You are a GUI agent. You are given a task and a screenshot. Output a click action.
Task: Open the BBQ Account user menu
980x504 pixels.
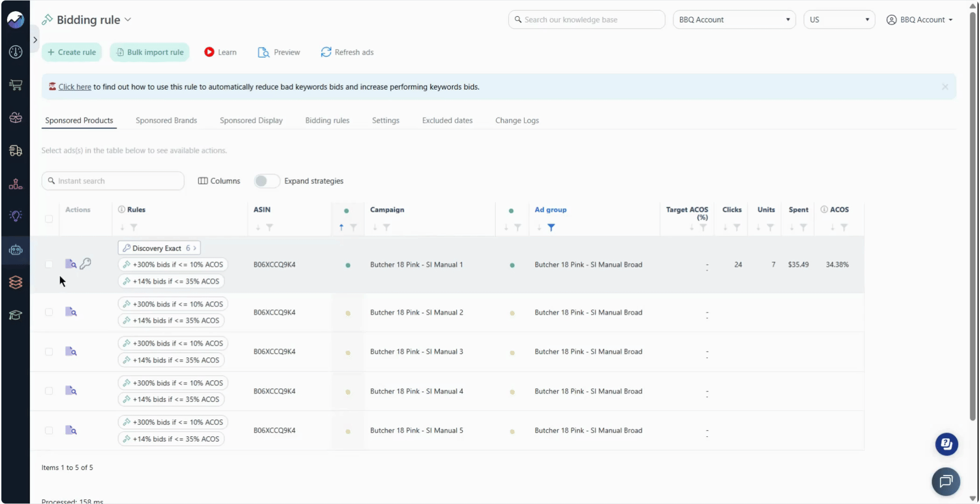tap(919, 20)
